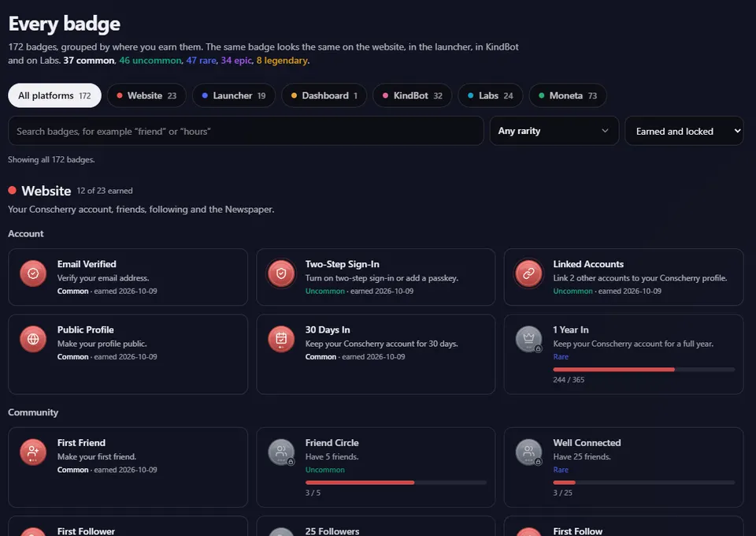Click the Friend Circle badge title
The width and height of the screenshot is (756, 536).
(x=332, y=442)
